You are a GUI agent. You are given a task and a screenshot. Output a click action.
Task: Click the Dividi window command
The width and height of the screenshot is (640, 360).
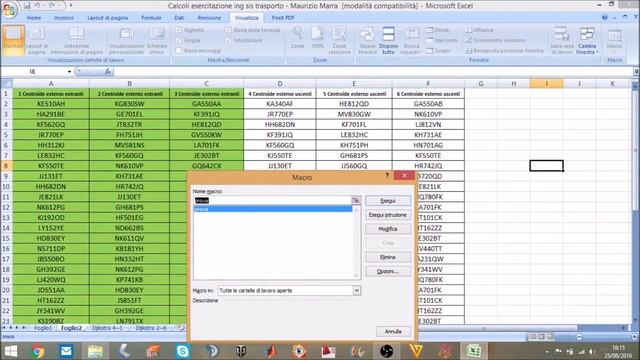click(x=437, y=30)
